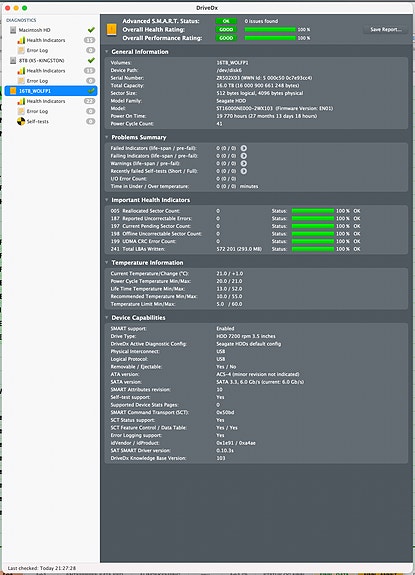Collapse the General Information section
415x575 pixels.
coord(107,52)
